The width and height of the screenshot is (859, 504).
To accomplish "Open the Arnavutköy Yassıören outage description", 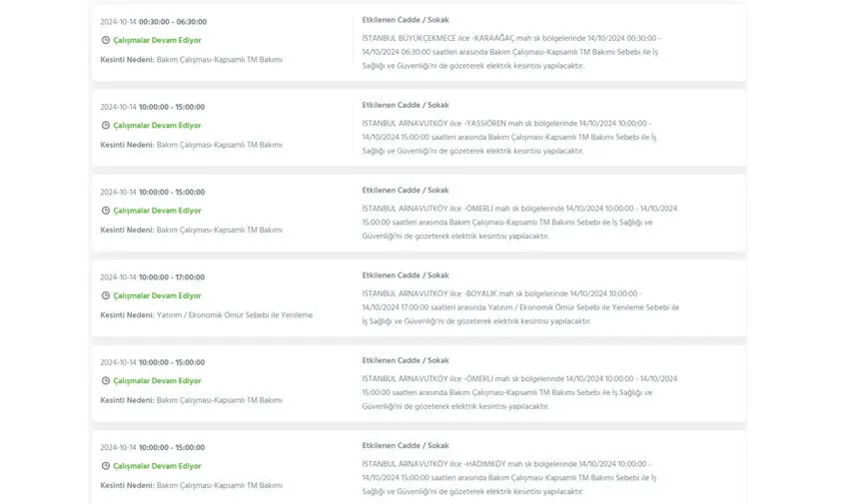I will [x=509, y=137].
